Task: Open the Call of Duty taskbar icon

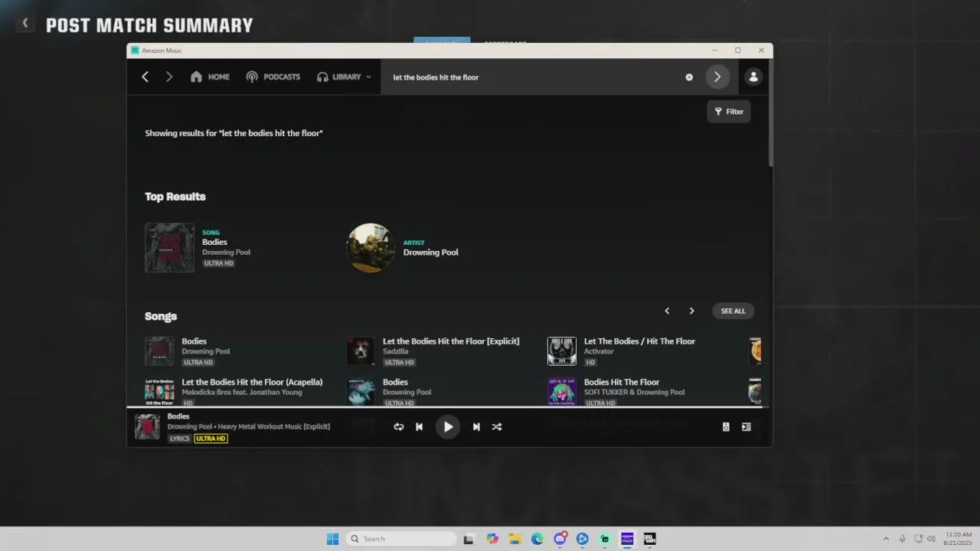Action: click(x=650, y=539)
